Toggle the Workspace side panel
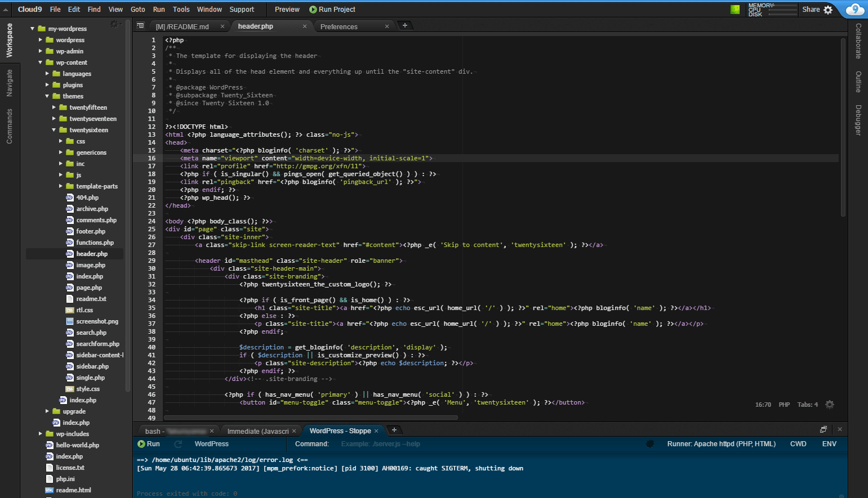Viewport: 868px width, 498px height. tap(10, 41)
